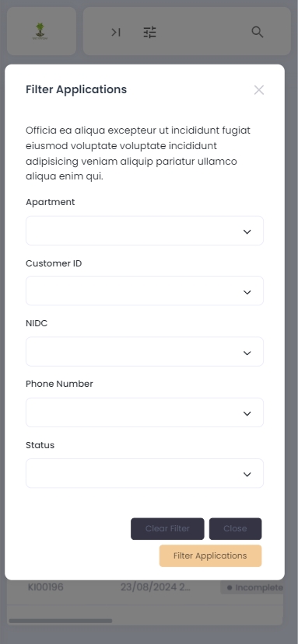This screenshot has height=644, width=298.
Task: Click inside the Status select field
Action: [145, 473]
